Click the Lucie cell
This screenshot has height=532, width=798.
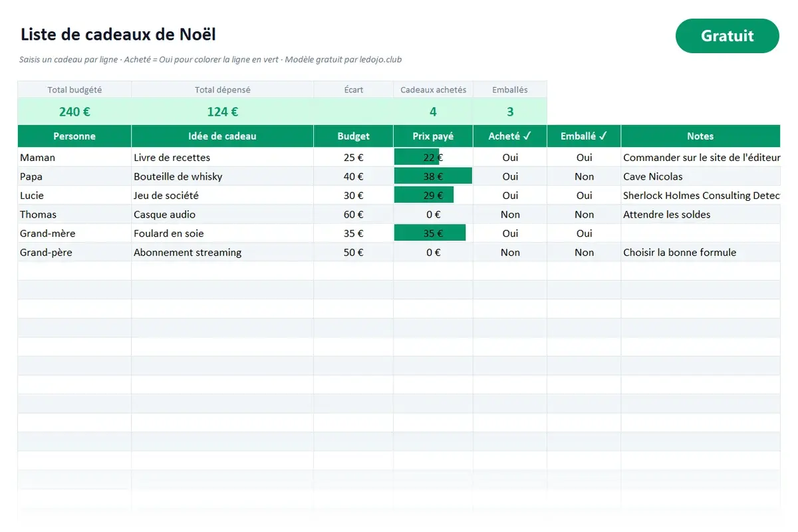(x=74, y=196)
